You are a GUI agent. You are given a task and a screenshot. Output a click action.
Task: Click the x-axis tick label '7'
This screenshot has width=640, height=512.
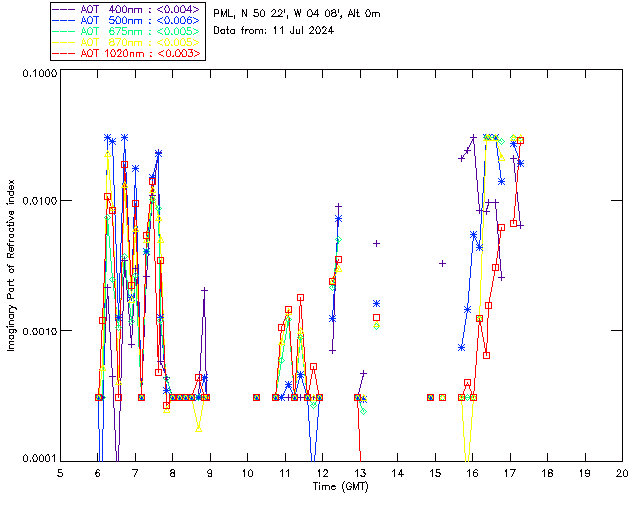click(135, 473)
